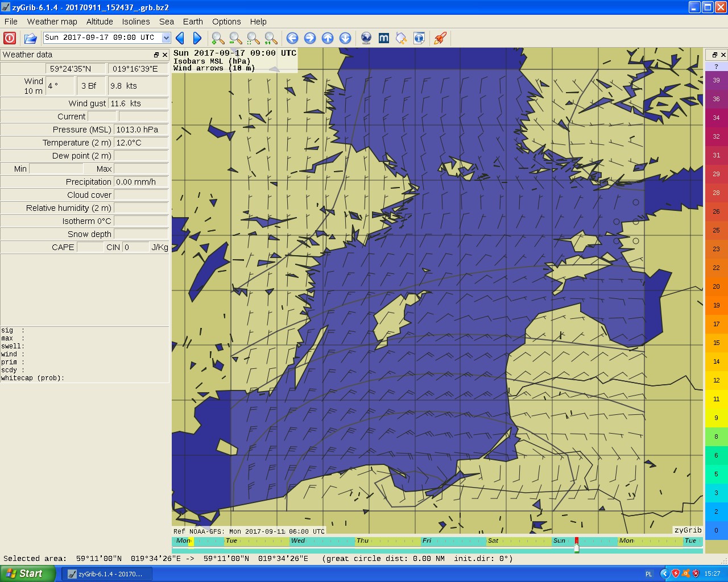The image size is (728, 582).
Task: Click the Cloud cover value field
Action: coord(141,195)
